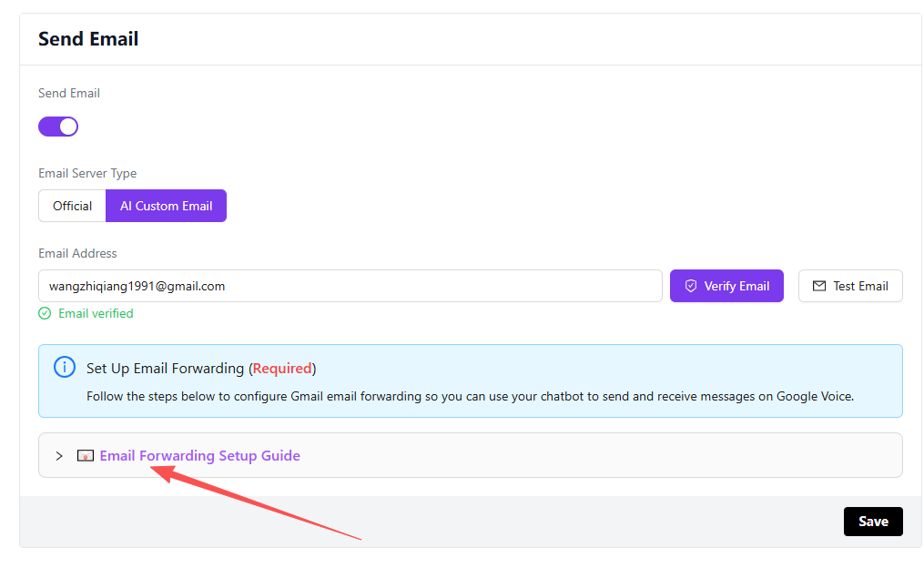Click the Set Up Email Forwarding heading
924x568 pixels.
pyautogui.click(x=165, y=369)
